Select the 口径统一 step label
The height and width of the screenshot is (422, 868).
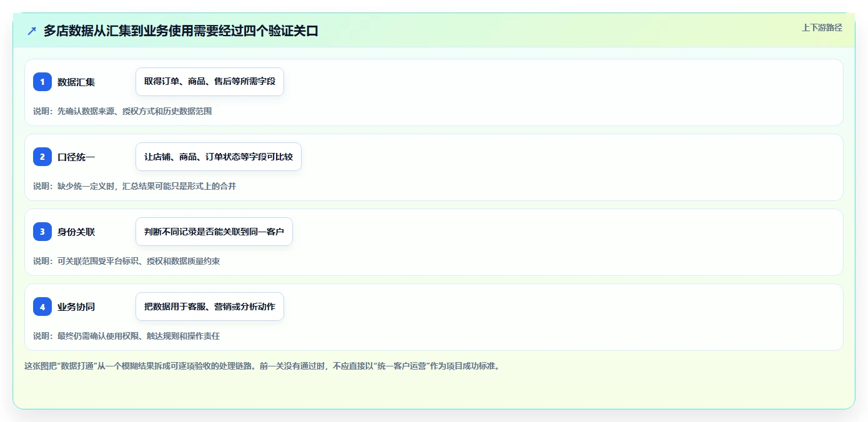(76, 157)
